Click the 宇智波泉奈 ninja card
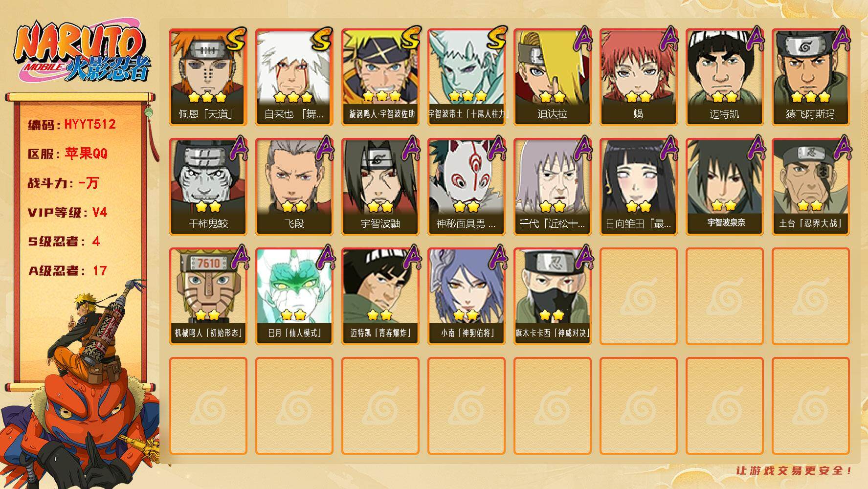The width and height of the screenshot is (868, 489). pyautogui.click(x=724, y=186)
